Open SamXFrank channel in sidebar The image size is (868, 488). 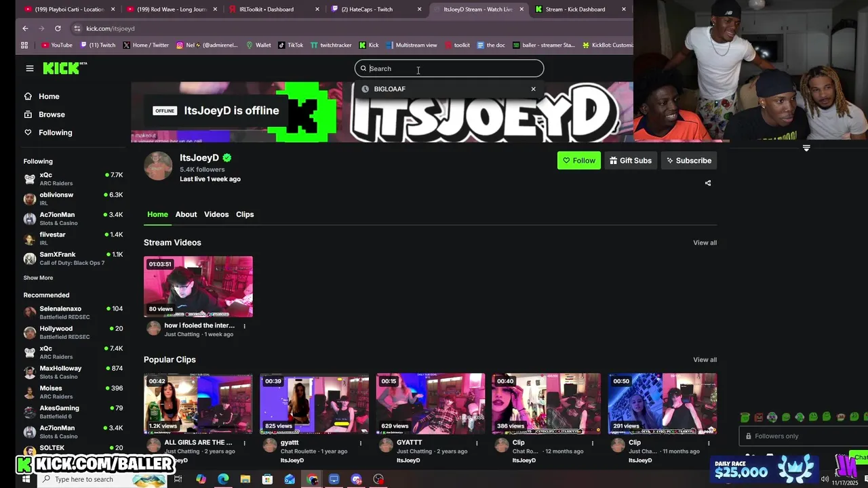click(73, 258)
